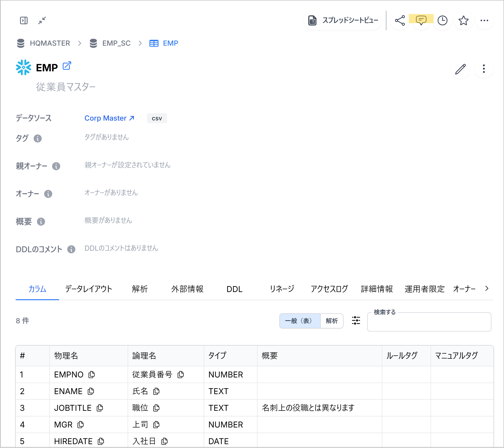Switch column view to 解析 toggle

(x=332, y=321)
